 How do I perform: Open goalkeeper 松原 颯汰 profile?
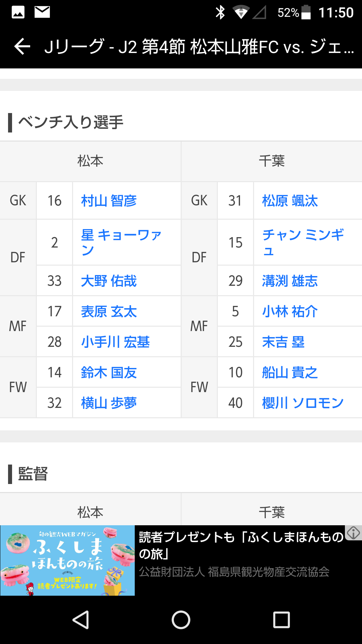click(290, 201)
